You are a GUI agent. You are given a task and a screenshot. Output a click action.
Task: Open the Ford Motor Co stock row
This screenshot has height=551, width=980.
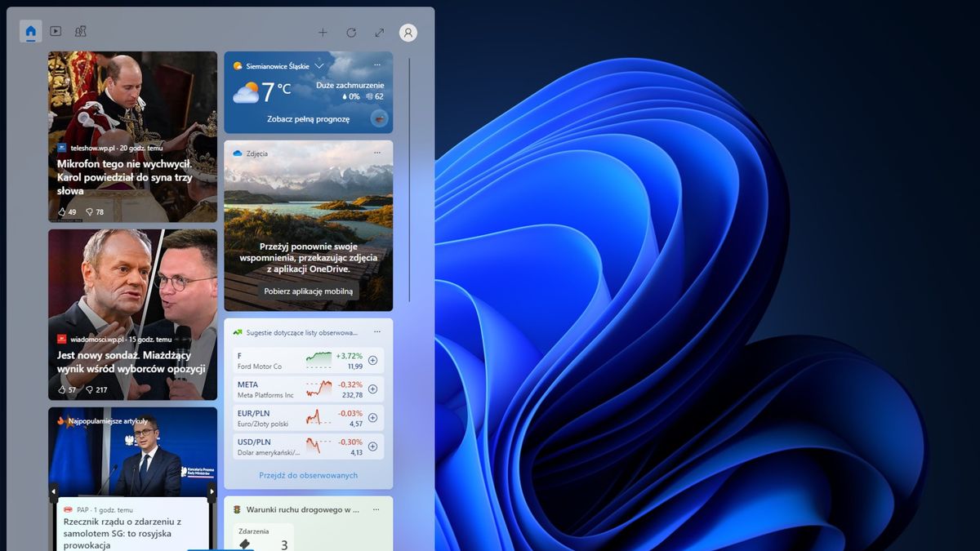point(308,361)
